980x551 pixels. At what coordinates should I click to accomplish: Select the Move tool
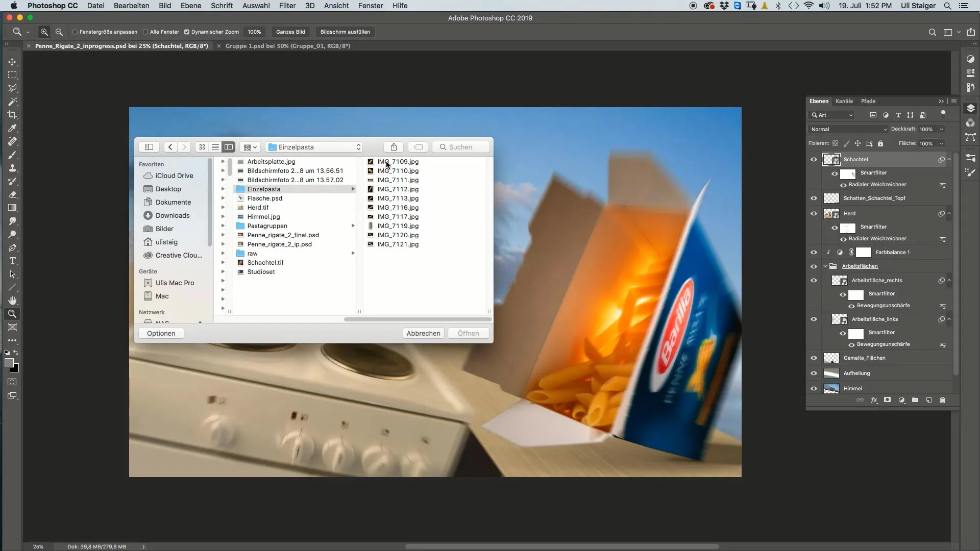click(12, 62)
